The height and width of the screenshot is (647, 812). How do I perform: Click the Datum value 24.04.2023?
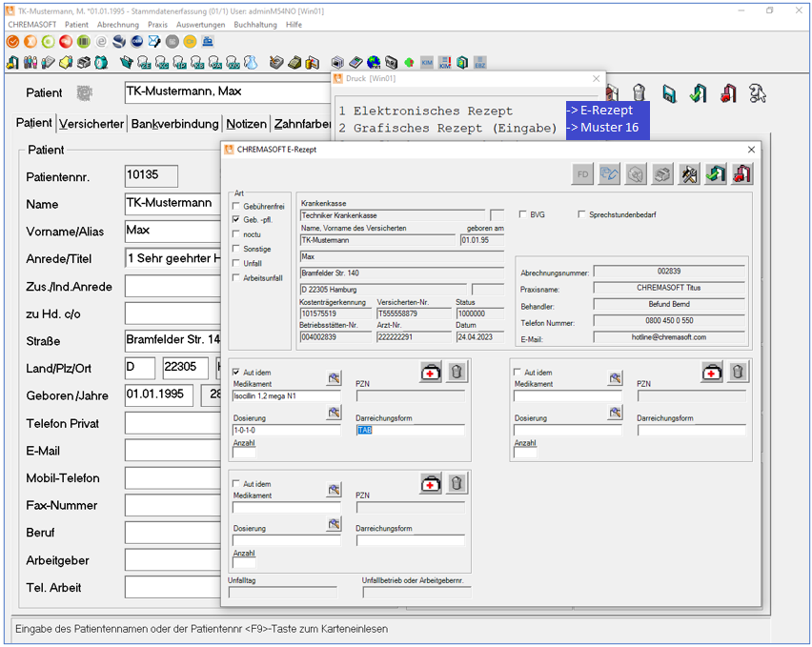[479, 337]
